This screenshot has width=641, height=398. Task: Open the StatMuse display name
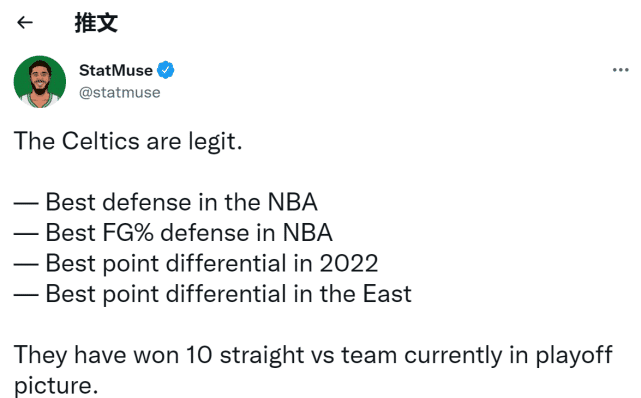(x=116, y=70)
